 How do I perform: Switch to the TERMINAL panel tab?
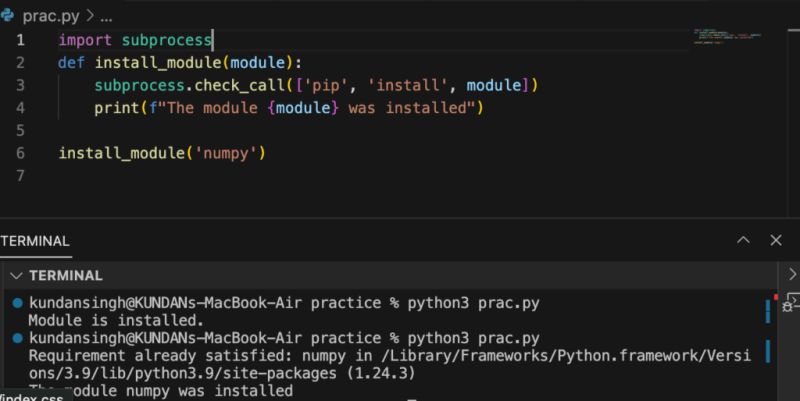pyautogui.click(x=35, y=241)
